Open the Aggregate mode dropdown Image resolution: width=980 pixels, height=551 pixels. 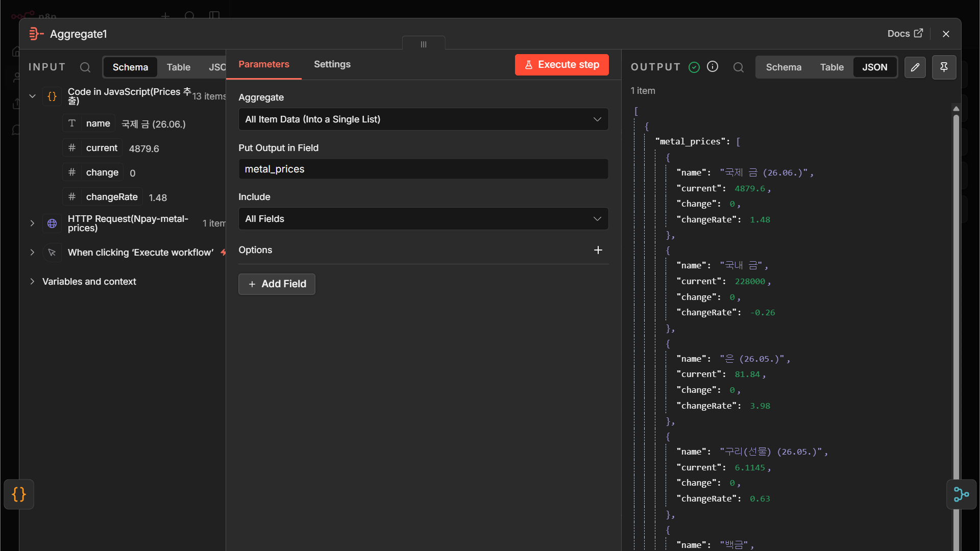423,119
